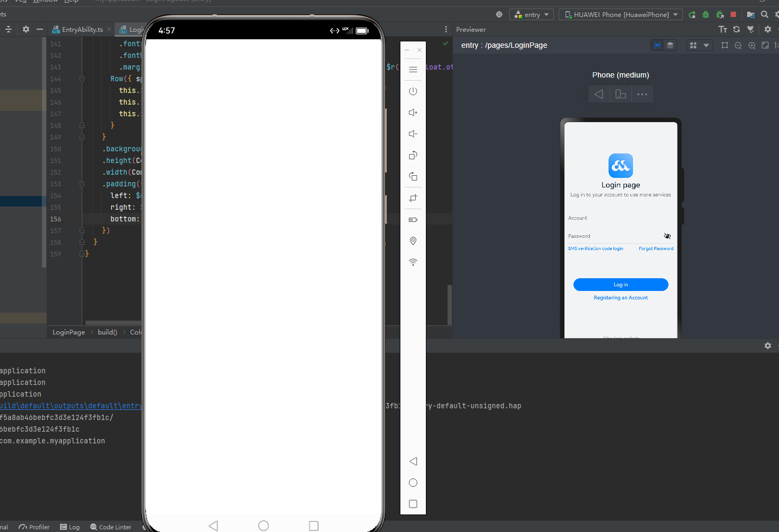Zoom in the Previewer
Image resolution: width=779 pixels, height=532 pixels.
752,46
